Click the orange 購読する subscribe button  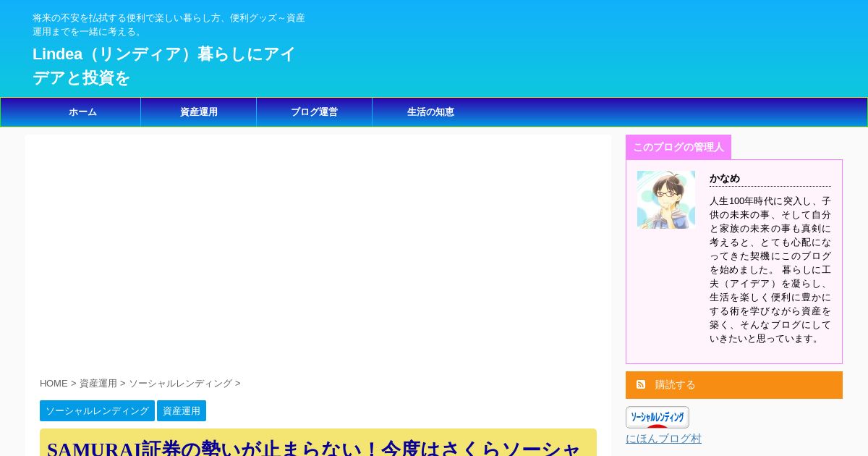click(734, 385)
